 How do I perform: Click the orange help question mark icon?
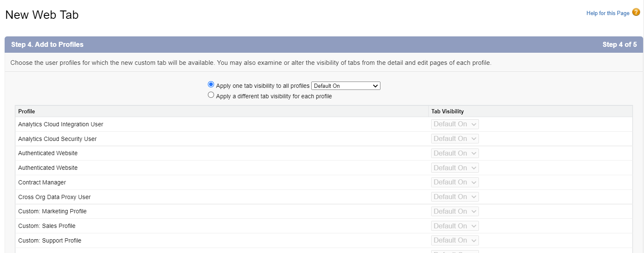[636, 13]
